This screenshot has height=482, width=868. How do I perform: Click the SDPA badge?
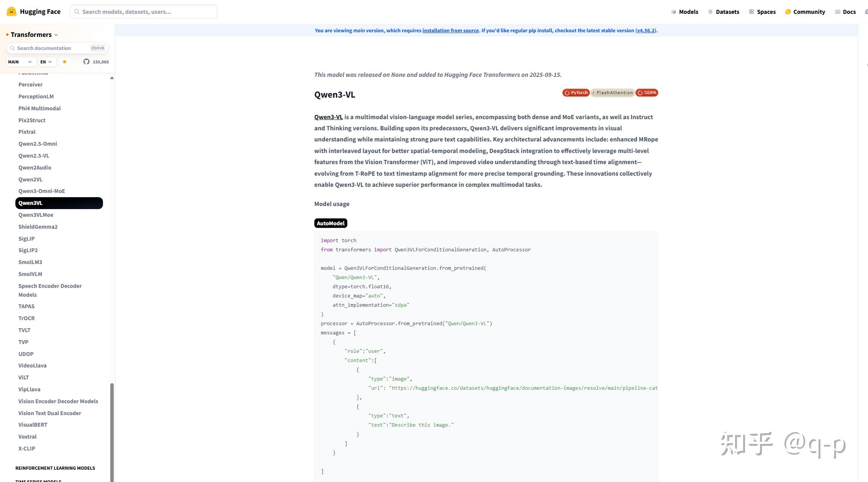[647, 93]
